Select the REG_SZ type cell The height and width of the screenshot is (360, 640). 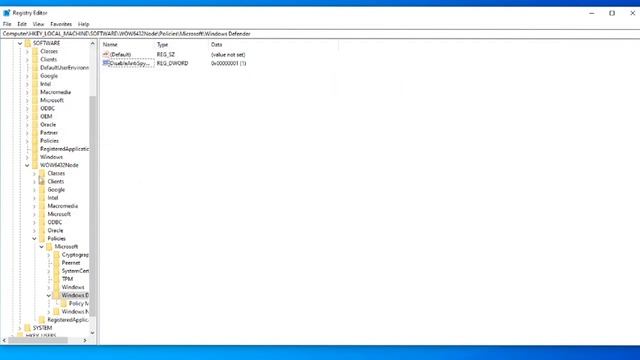(166, 54)
